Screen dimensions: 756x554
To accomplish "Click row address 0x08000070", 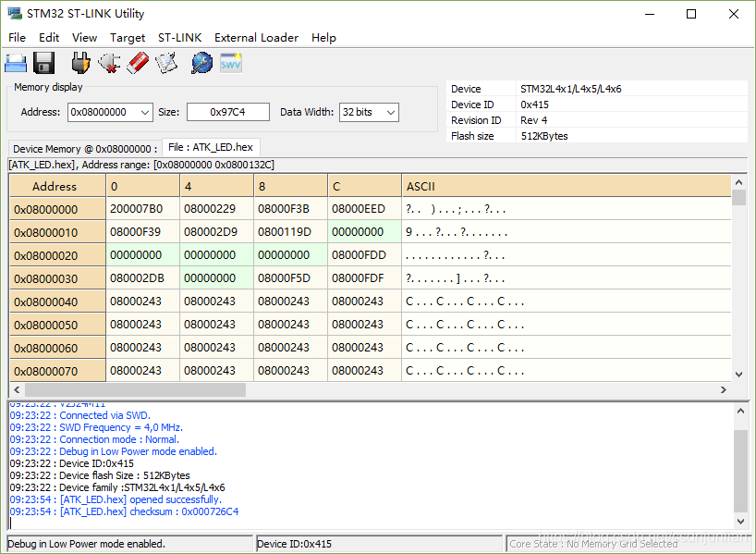I will point(58,371).
